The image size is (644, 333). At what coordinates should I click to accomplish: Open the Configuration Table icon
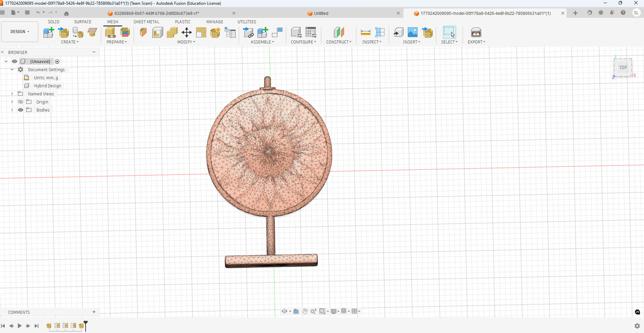click(311, 32)
